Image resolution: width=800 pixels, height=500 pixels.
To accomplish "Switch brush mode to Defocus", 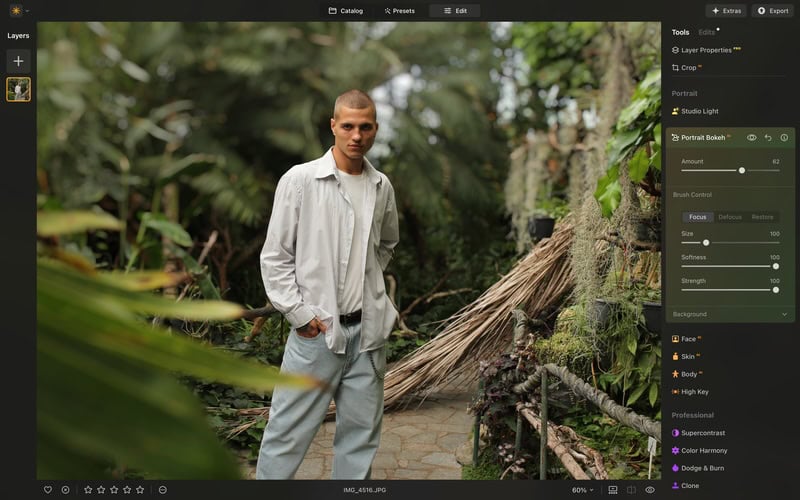I will click(x=730, y=217).
